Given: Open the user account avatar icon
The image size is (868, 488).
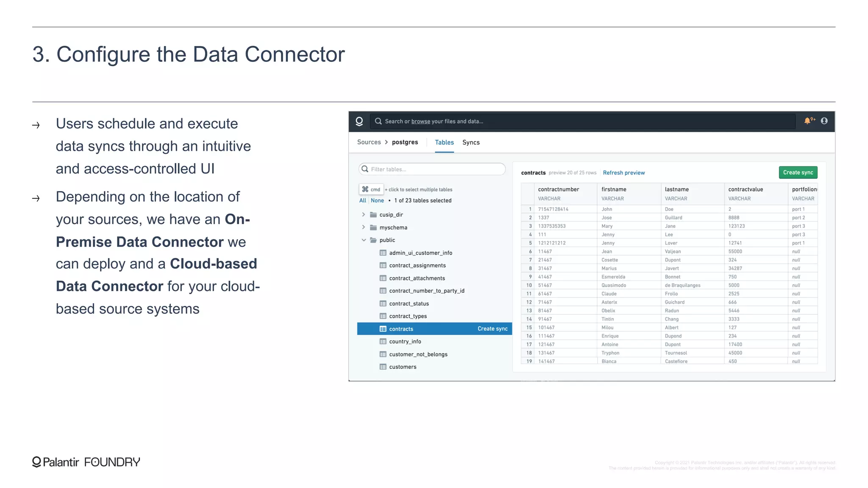Looking at the screenshot, I should coord(824,121).
